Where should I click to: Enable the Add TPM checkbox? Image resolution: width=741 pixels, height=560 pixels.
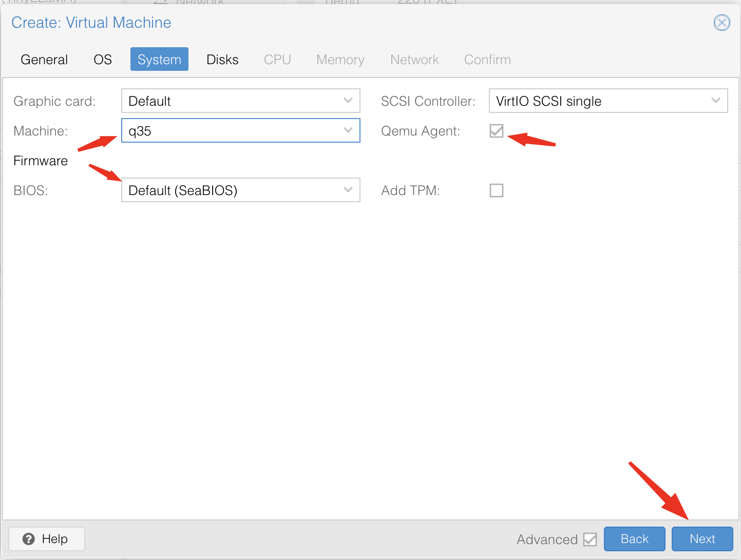pos(496,190)
